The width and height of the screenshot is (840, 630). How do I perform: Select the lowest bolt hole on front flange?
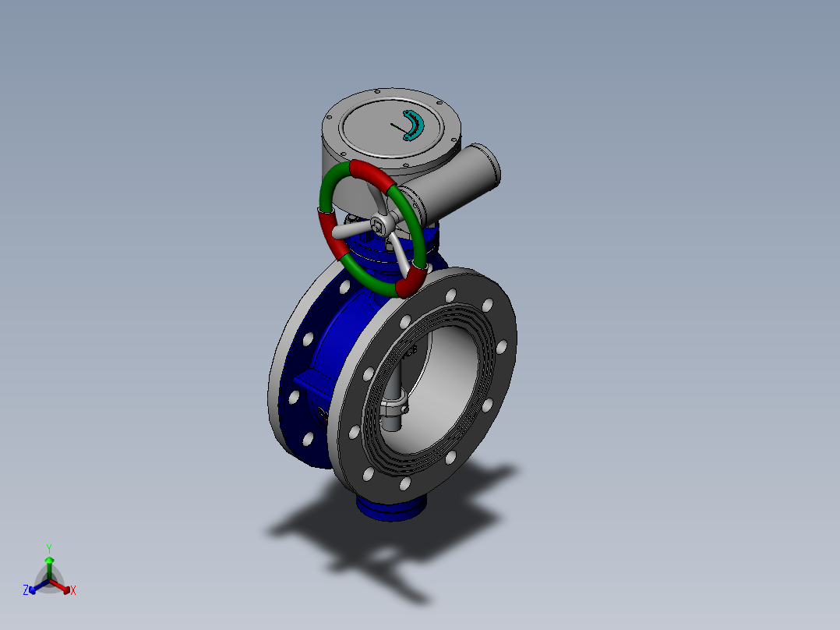405,483
